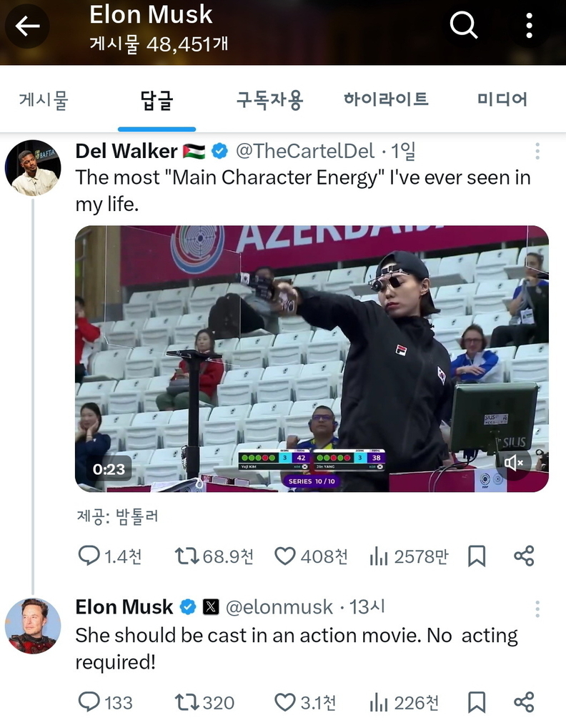Tap the back arrow button
This screenshot has width=566, height=728.
28,26
